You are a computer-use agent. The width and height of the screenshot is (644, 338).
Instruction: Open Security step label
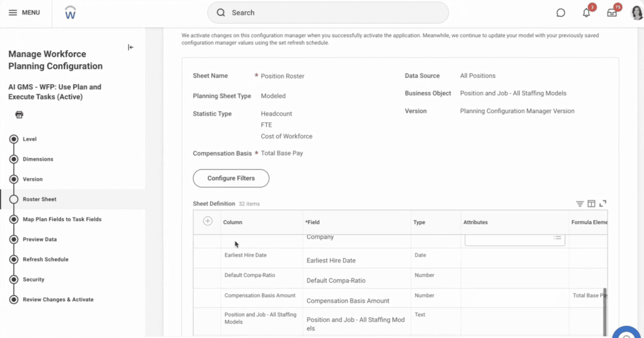click(x=34, y=279)
